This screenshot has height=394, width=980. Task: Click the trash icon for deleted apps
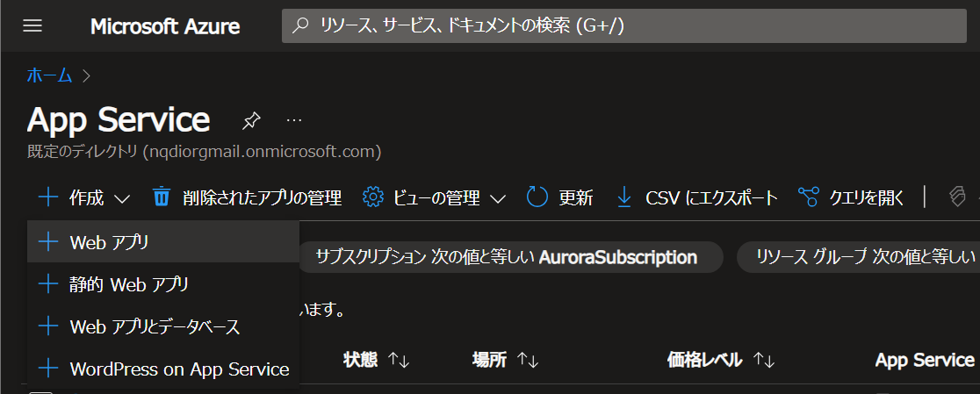[x=162, y=197]
